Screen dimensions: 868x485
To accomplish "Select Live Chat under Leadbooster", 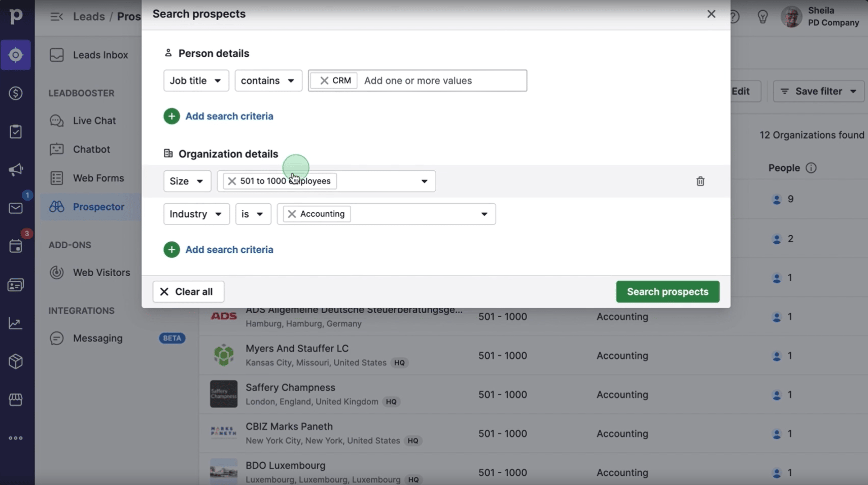I will 94,121.
